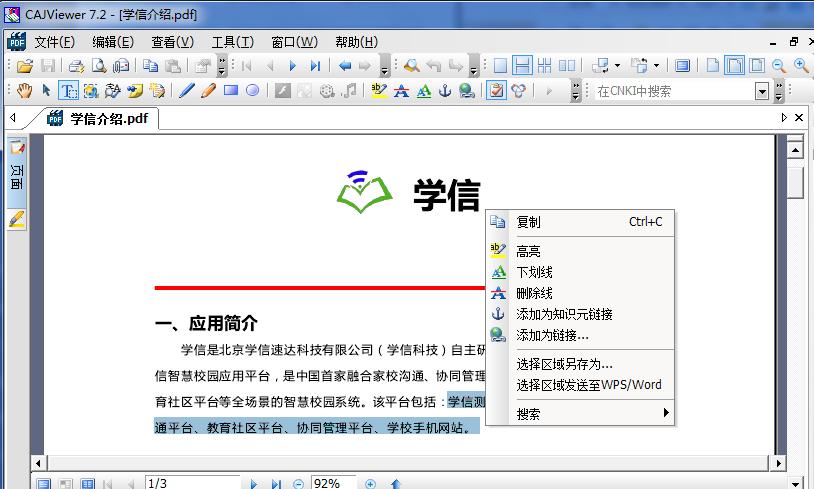The height and width of the screenshot is (489, 814).
Task: Open a file with the folder icon
Action: pos(24,66)
